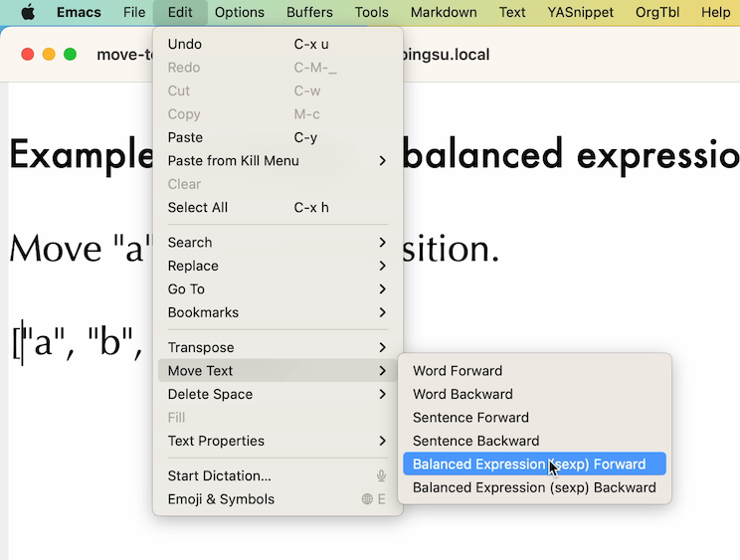The image size is (740, 560).
Task: Open the OrgTbl menu
Action: coord(657,12)
